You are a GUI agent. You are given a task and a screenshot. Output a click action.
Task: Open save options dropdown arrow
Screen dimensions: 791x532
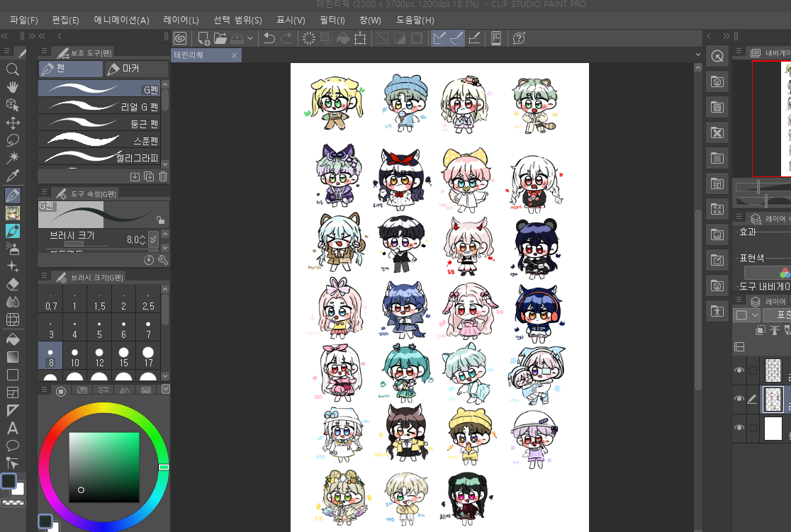tap(249, 38)
